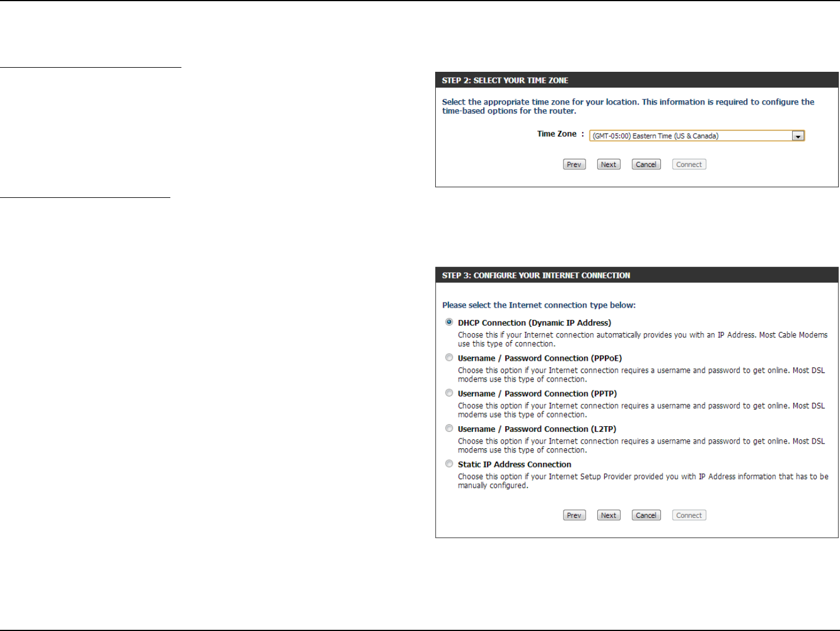Click the 'DHCP Connection (Dynamic IP Address)' label
Viewport: 840px width, 631px height.
(534, 323)
